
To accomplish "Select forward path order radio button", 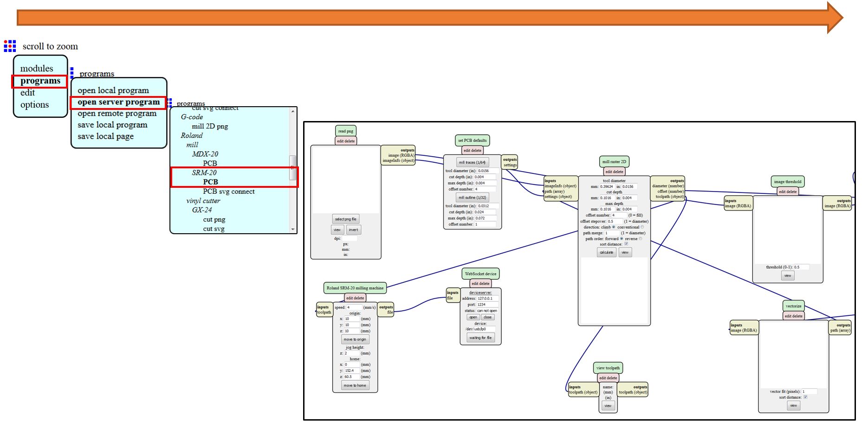I will click(622, 239).
